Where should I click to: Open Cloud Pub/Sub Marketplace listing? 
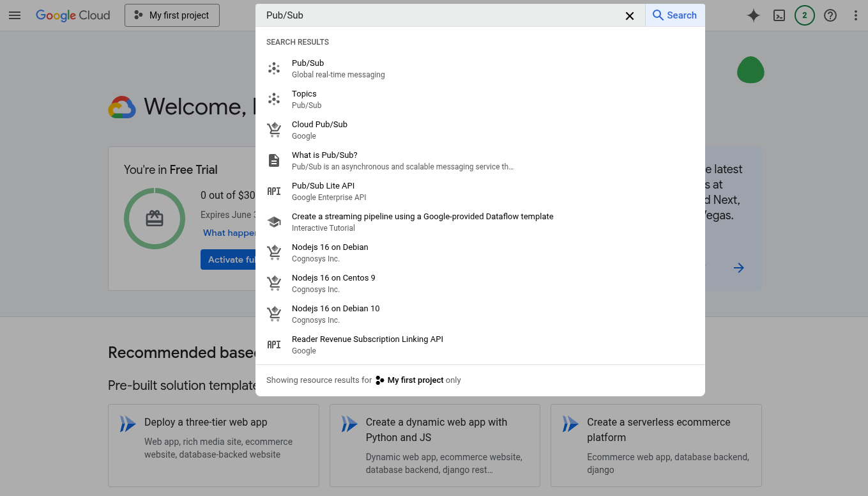click(319, 129)
